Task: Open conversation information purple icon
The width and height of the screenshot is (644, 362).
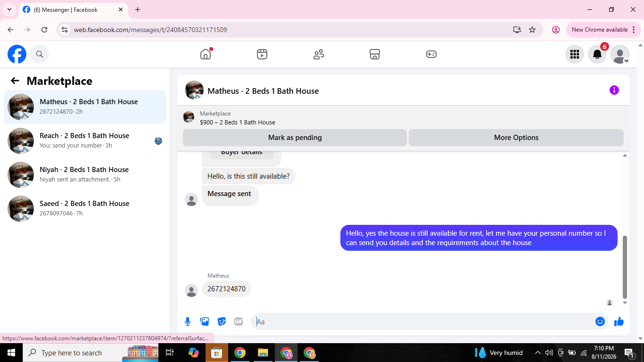Action: (614, 90)
